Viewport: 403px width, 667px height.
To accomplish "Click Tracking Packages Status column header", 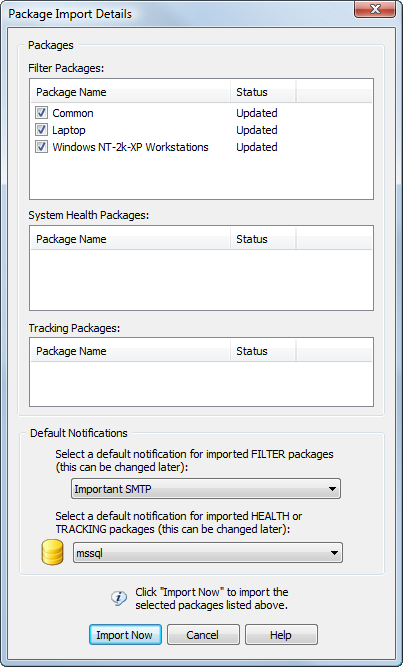I will [x=263, y=351].
